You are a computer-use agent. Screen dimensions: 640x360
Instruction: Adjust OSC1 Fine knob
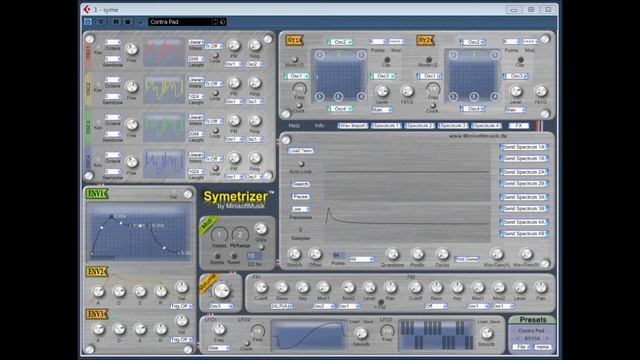pyautogui.click(x=131, y=49)
